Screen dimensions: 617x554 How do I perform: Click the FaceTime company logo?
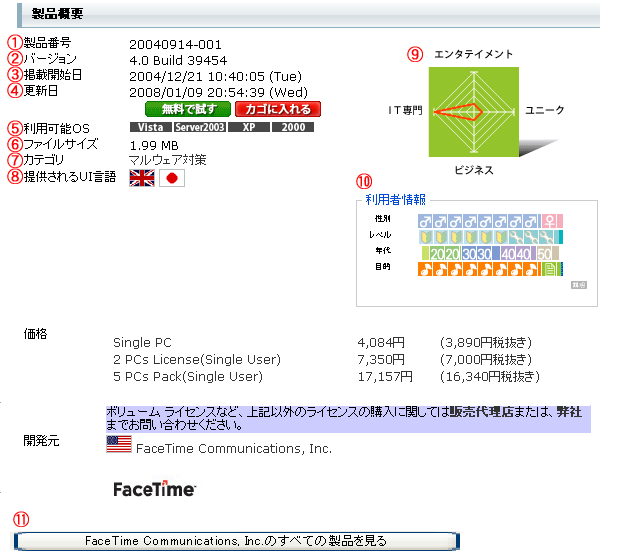[154, 489]
